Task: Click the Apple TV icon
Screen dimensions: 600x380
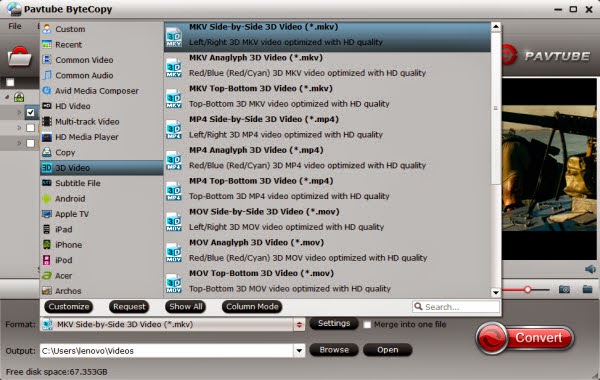Action: click(47, 214)
